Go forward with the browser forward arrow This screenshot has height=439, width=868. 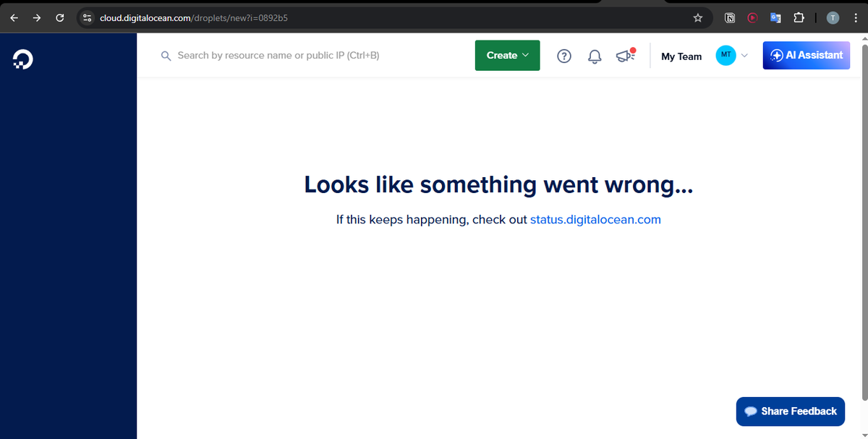tap(36, 18)
